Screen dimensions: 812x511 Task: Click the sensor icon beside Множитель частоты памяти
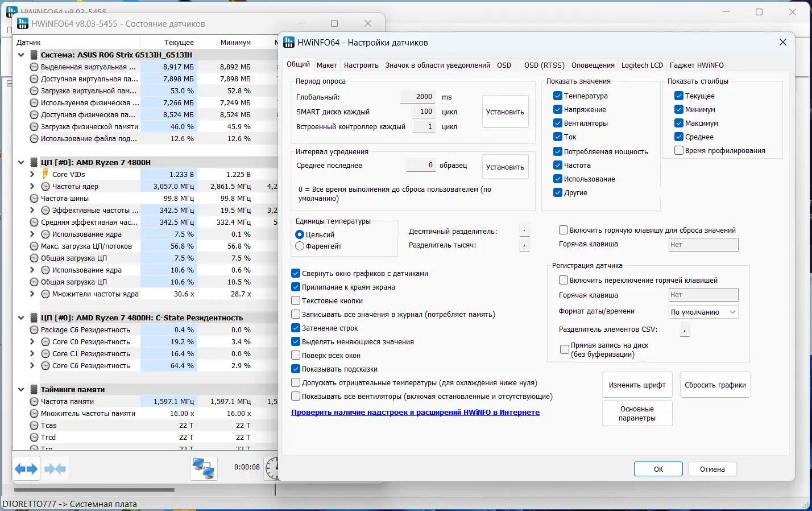coord(34,414)
